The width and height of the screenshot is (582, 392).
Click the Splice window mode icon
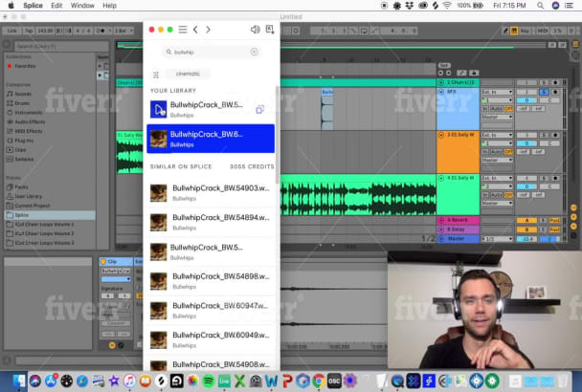click(270, 30)
